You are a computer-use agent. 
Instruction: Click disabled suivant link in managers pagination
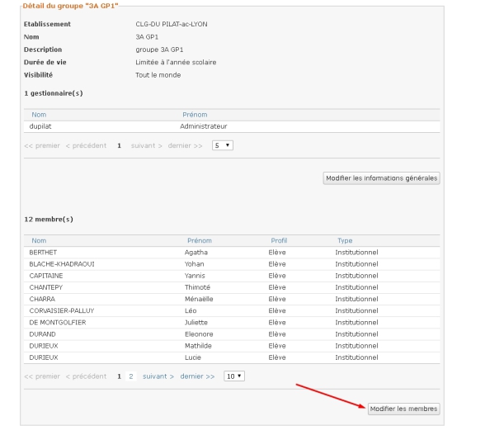coord(146,145)
